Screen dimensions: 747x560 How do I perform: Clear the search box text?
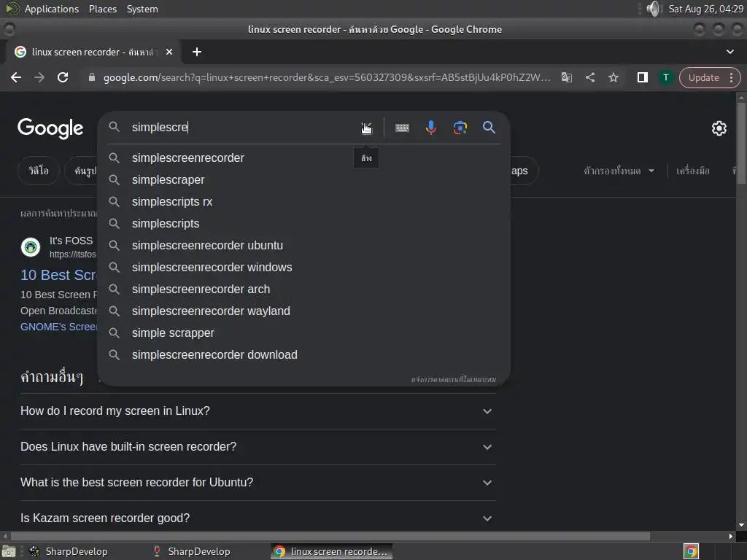point(366,128)
